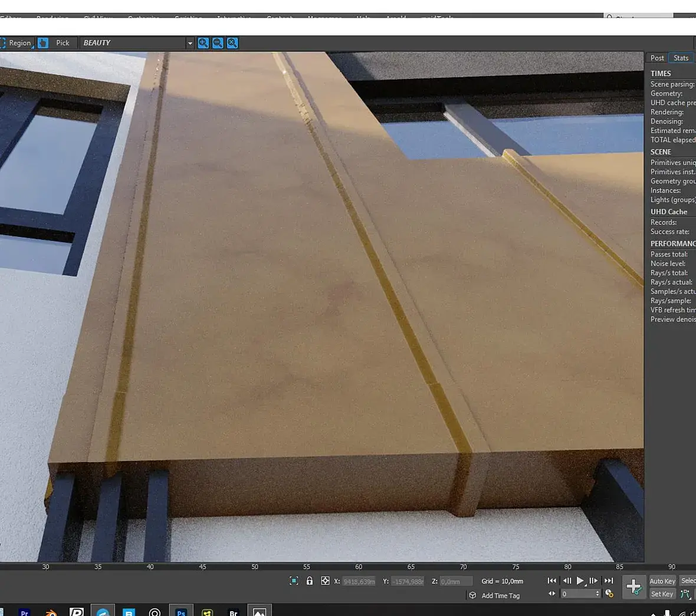Go to end of animation

(x=609, y=581)
